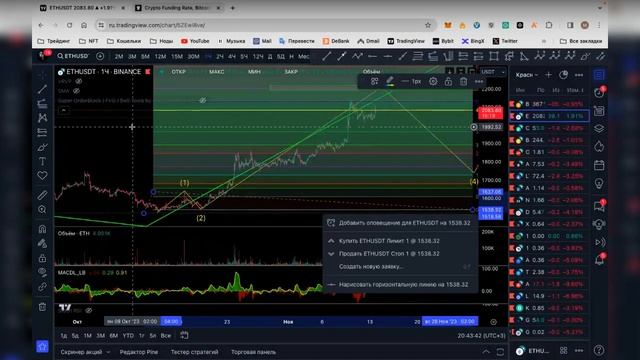The image size is (640, 360).
Task: Set chart range to YTD
Action: (x=128, y=336)
